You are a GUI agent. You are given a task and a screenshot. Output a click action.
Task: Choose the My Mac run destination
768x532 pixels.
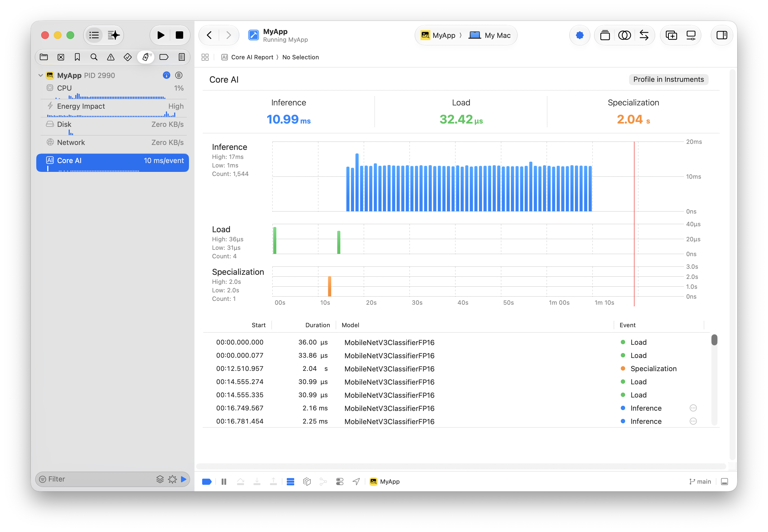489,35
